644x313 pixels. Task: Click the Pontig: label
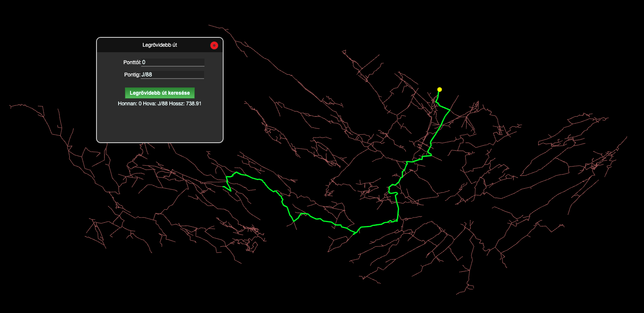[132, 75]
